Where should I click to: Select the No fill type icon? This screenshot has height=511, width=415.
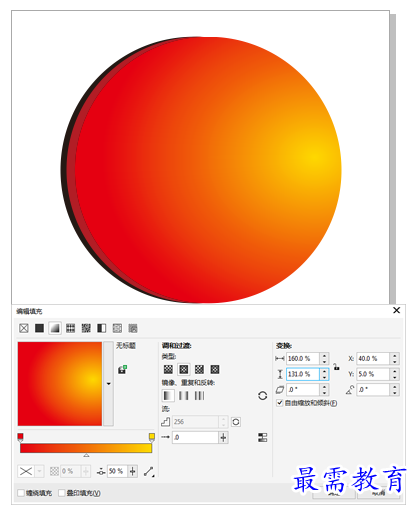pyautogui.click(x=24, y=328)
